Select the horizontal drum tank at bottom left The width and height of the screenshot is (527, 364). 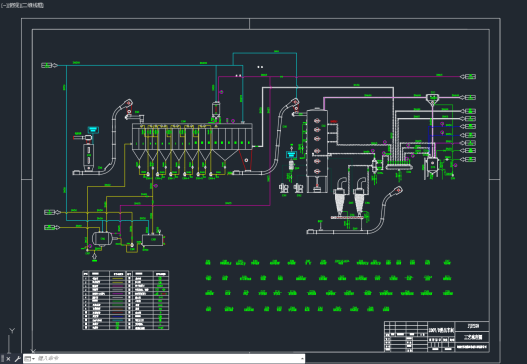[x=103, y=238]
